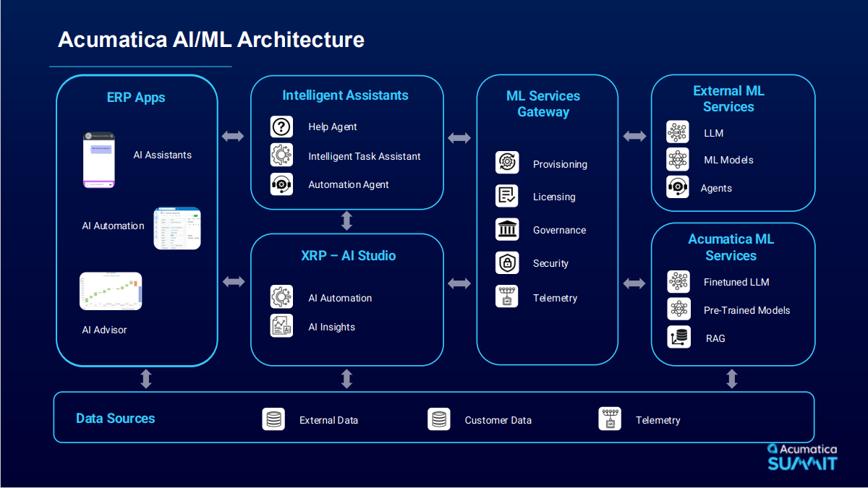Click the AI Advisor label
This screenshot has width=868, height=488.
tap(104, 330)
